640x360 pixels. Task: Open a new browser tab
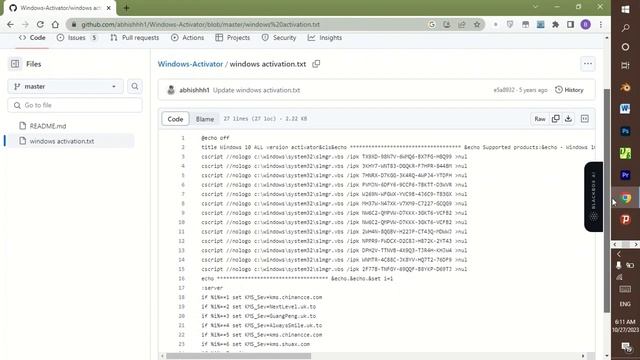(x=126, y=8)
